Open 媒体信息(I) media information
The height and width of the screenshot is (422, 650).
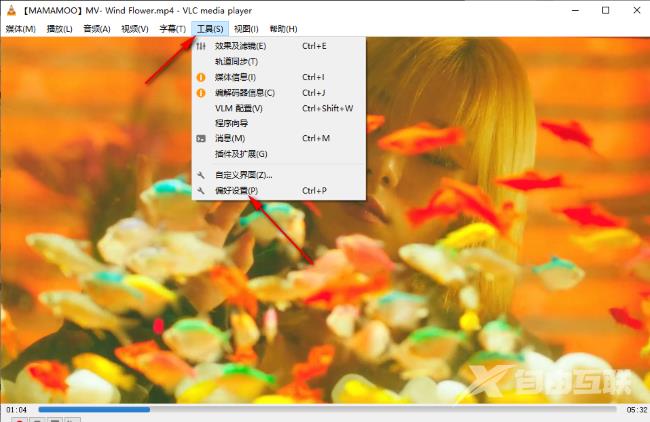(279, 77)
